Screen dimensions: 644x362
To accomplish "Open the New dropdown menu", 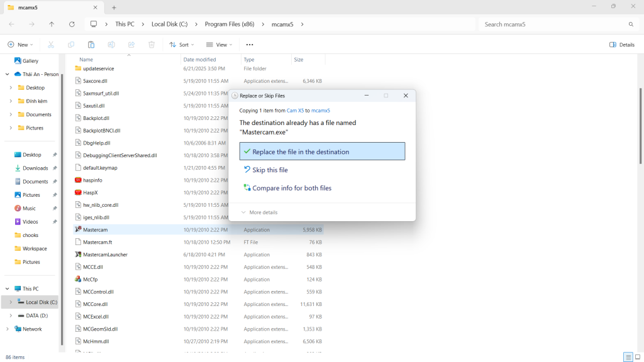I will click(20, 45).
